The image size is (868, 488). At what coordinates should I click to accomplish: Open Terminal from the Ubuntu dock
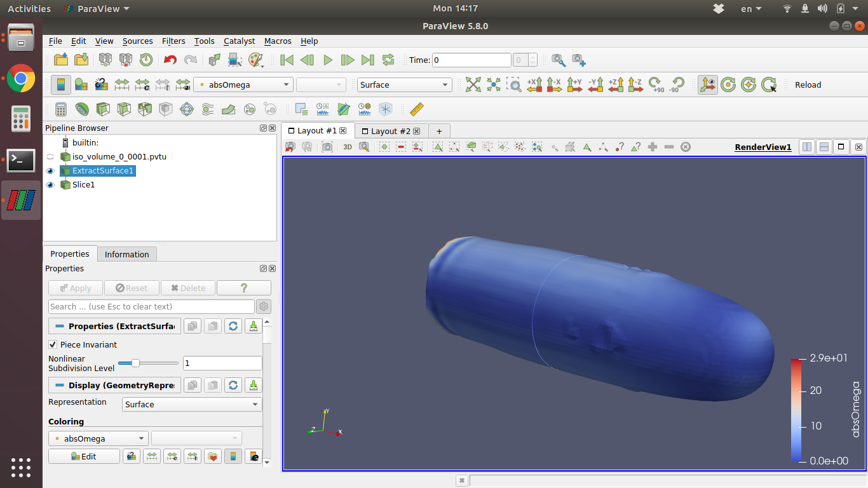pos(21,161)
